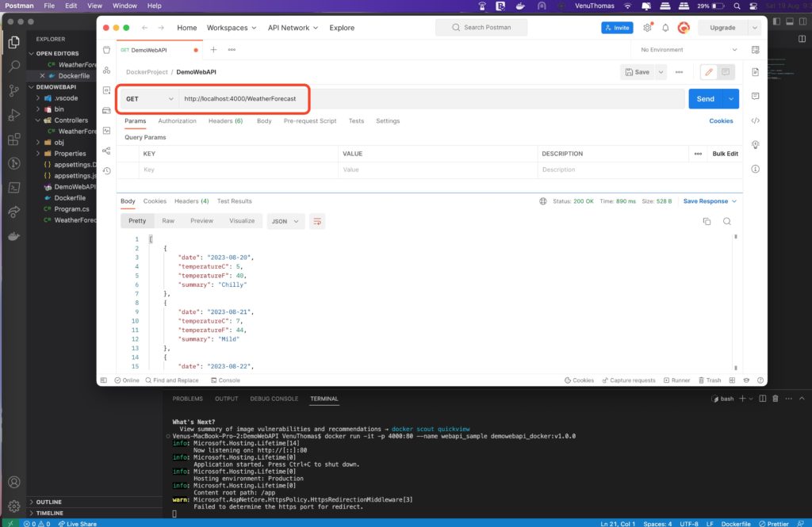Open the No Environment selector
The image size is (812, 527).
click(x=688, y=50)
